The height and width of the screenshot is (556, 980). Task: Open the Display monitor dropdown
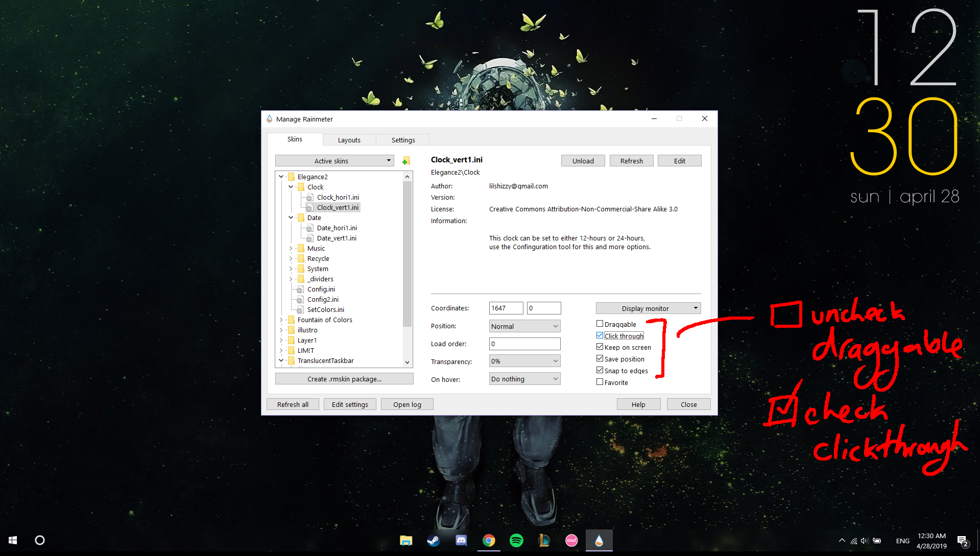(x=648, y=308)
